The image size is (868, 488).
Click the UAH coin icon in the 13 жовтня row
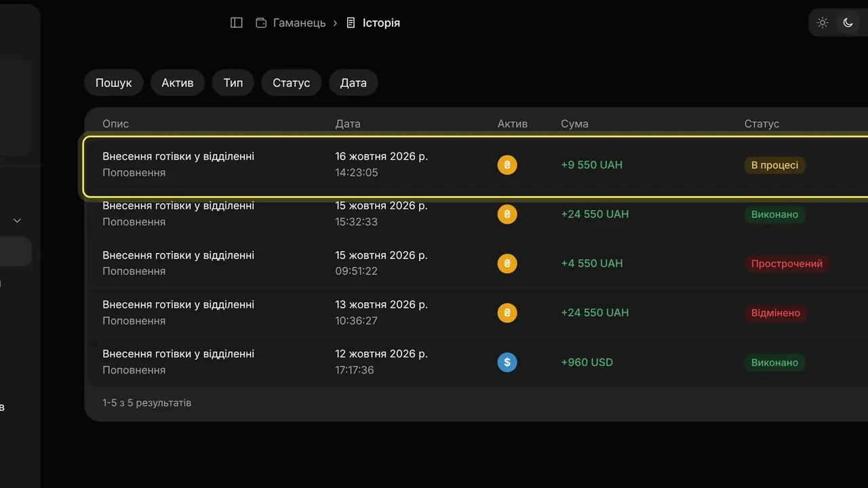(x=507, y=313)
